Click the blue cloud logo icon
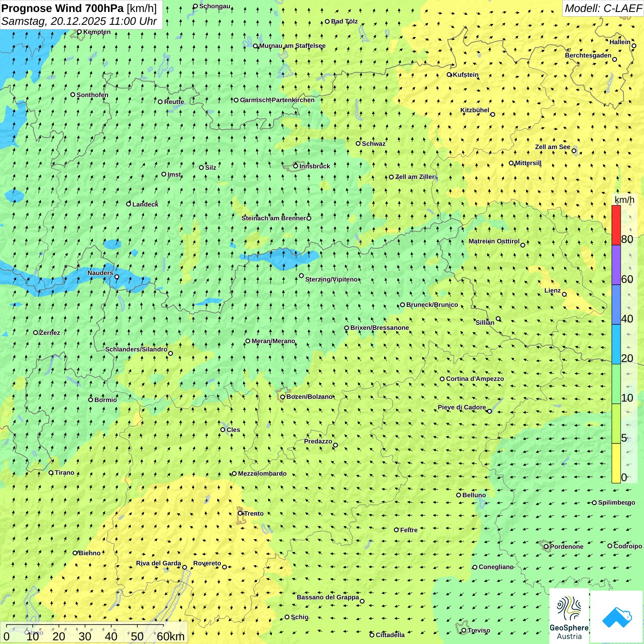Viewport: 644px width, 644px height. click(x=617, y=617)
